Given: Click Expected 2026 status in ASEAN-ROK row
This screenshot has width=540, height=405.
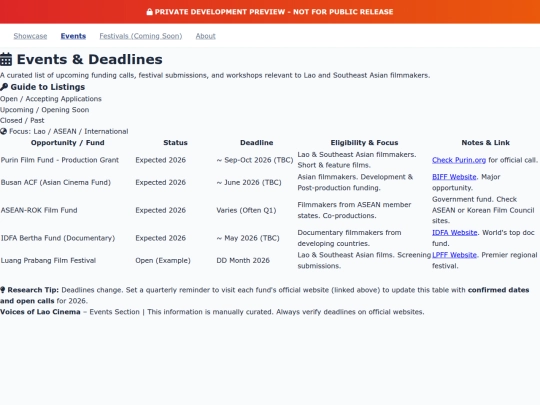Looking at the screenshot, I should pos(160,210).
